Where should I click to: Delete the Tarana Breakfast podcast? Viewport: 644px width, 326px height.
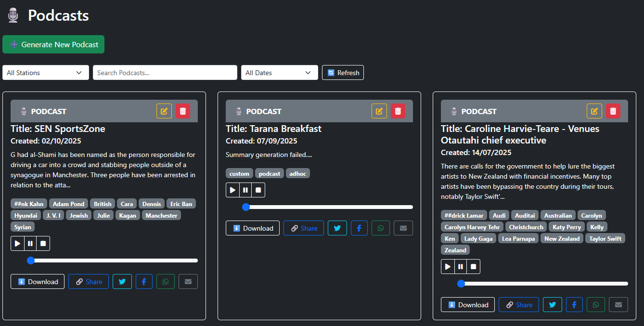[x=398, y=111]
